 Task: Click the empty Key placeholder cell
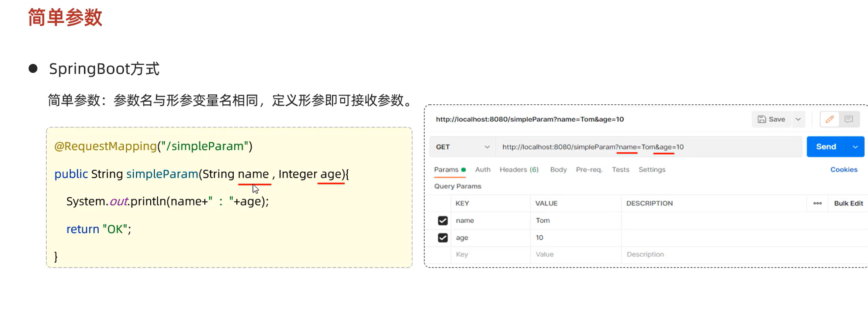coord(490,254)
